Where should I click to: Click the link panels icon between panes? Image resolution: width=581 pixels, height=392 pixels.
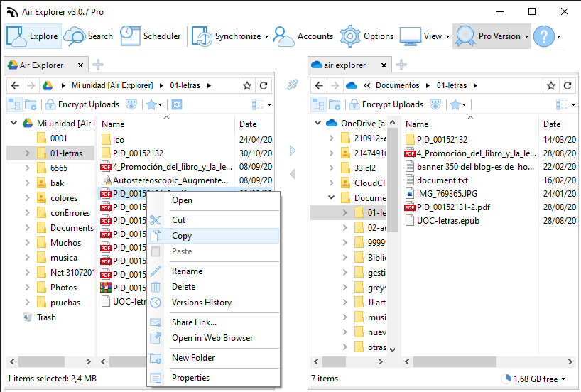(x=293, y=85)
